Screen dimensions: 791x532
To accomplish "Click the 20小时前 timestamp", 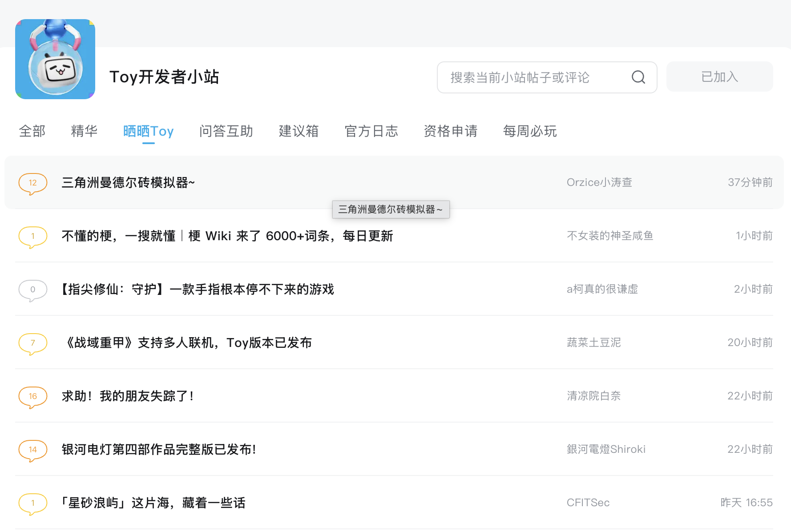I will [750, 343].
